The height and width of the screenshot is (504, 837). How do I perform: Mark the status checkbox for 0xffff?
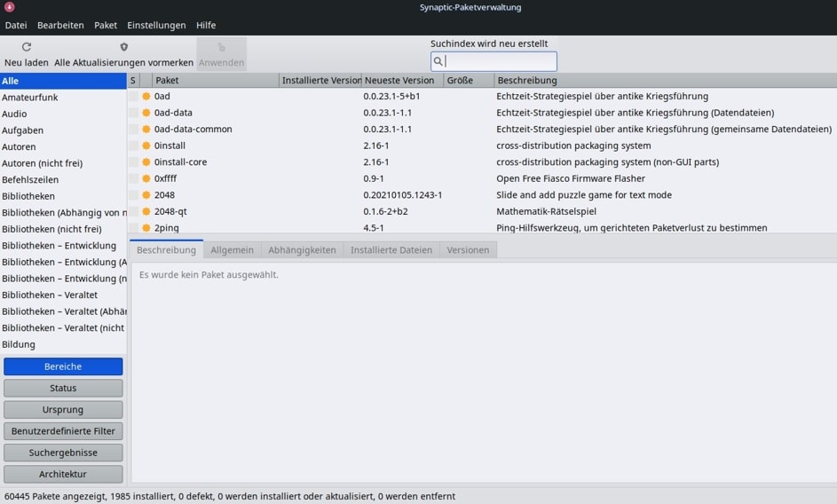tap(134, 178)
